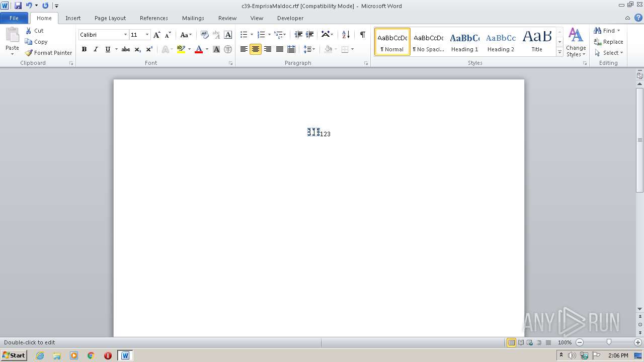Switch to the Mailings tab
Screen dimensions: 644x362
(x=193, y=18)
